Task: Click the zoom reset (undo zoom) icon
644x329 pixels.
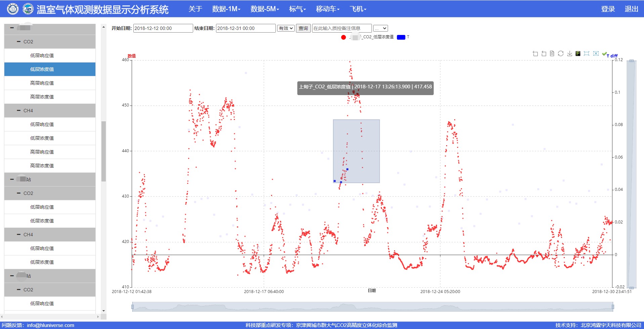Action: click(544, 54)
